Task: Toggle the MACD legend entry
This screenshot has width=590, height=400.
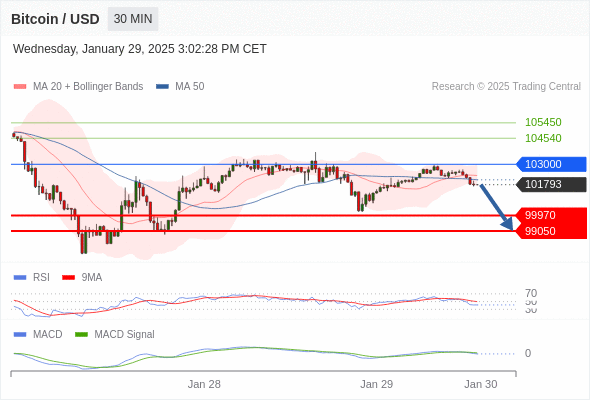Action: [x=38, y=334]
